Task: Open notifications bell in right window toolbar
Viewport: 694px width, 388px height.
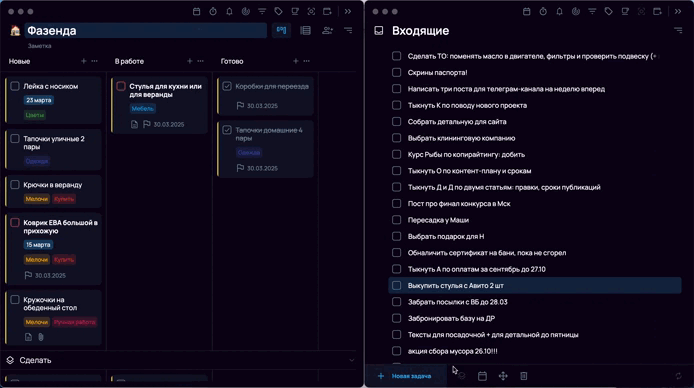Action: [559, 12]
